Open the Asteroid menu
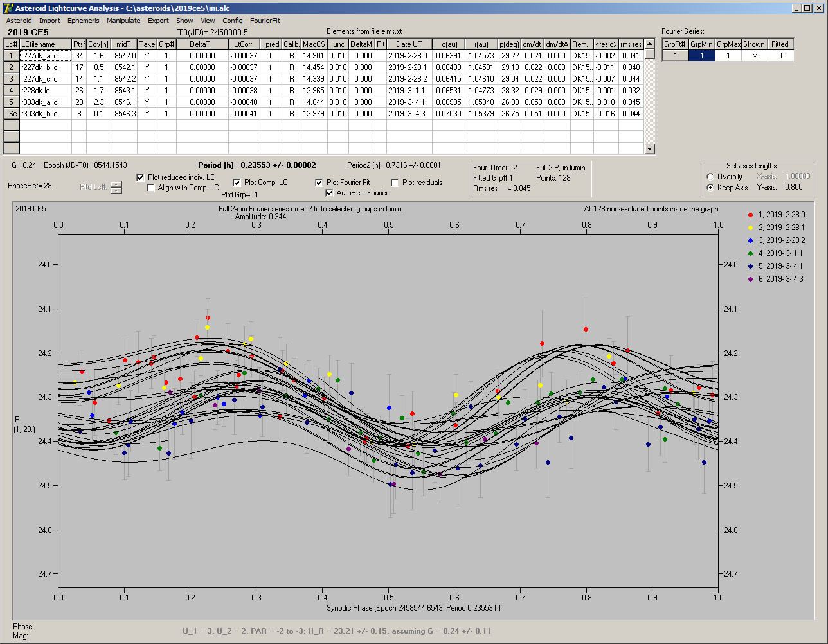The width and height of the screenshot is (828, 644). point(19,21)
